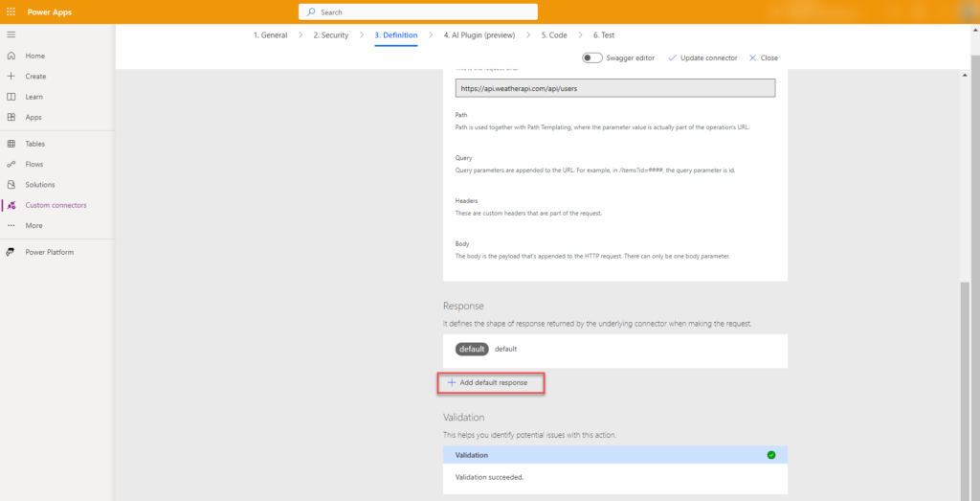
Task: Click the Search box at top
Action: point(417,11)
